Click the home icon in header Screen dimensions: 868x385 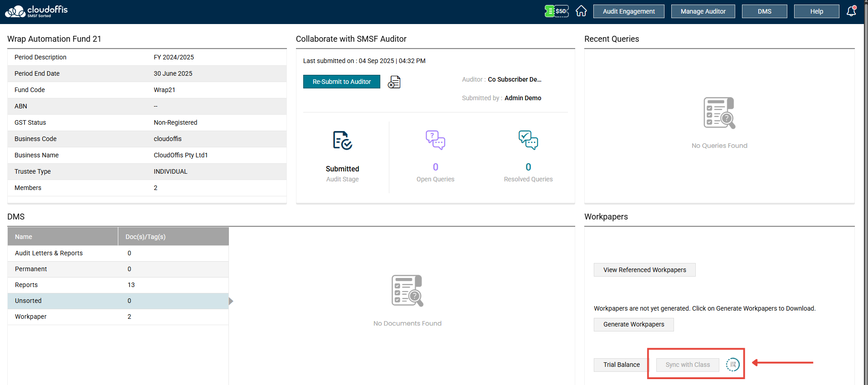tap(581, 11)
